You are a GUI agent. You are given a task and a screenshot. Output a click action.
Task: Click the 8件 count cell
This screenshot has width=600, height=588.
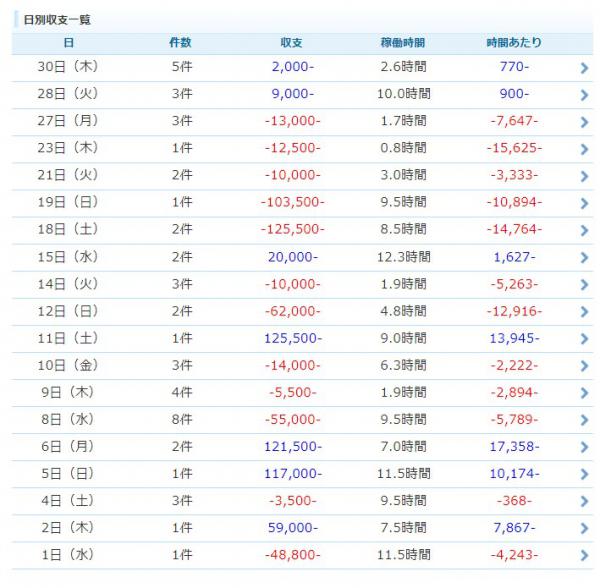click(182, 420)
